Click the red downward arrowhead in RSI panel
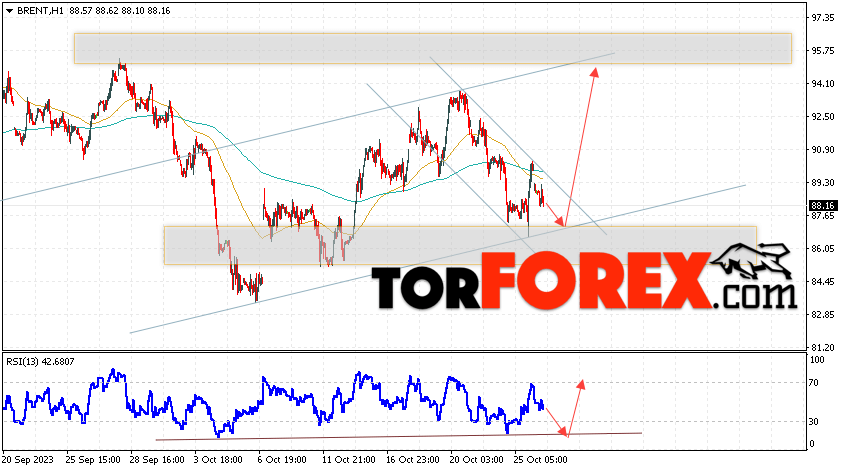Screen dimensions: 846x471 pyautogui.click(x=564, y=432)
